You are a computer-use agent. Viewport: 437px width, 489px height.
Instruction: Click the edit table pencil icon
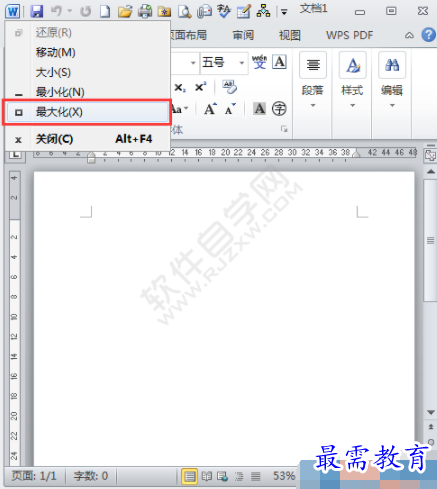tap(244, 12)
